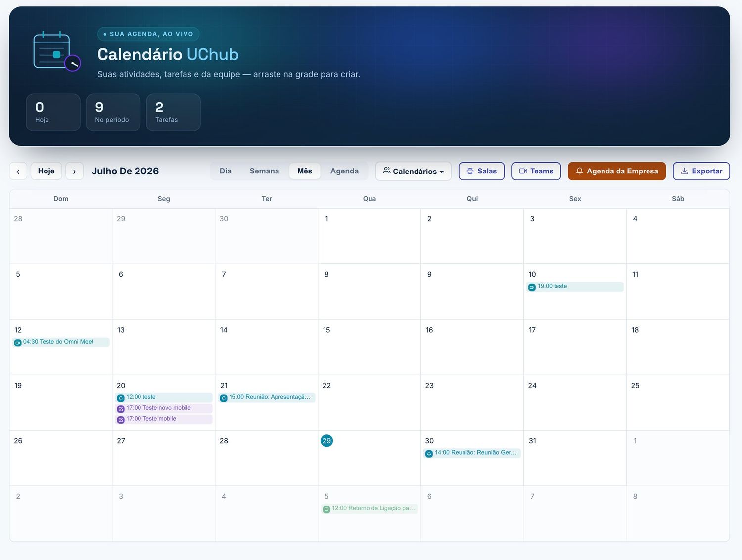This screenshot has width=742, height=560.
Task: Open the 12:00 teste event on day 20
Action: point(164,397)
